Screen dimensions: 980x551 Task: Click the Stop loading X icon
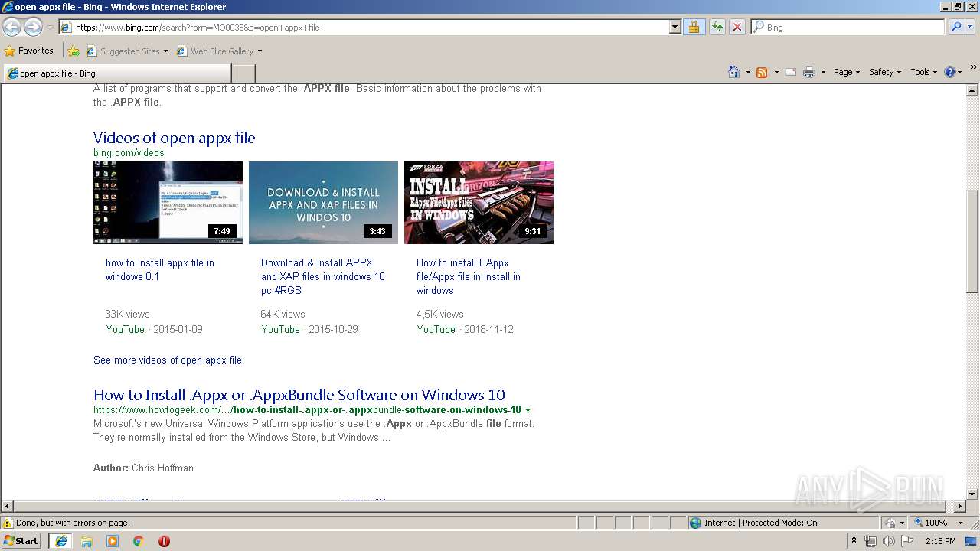tap(737, 27)
